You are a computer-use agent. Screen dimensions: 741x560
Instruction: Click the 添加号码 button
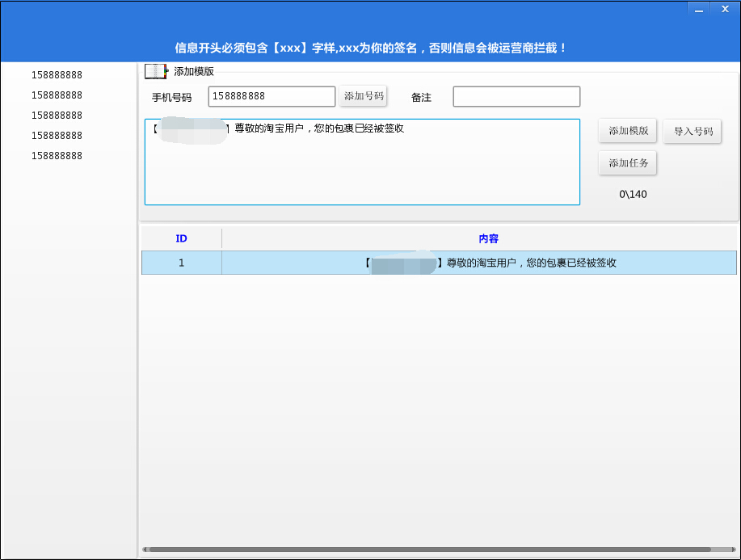point(364,95)
